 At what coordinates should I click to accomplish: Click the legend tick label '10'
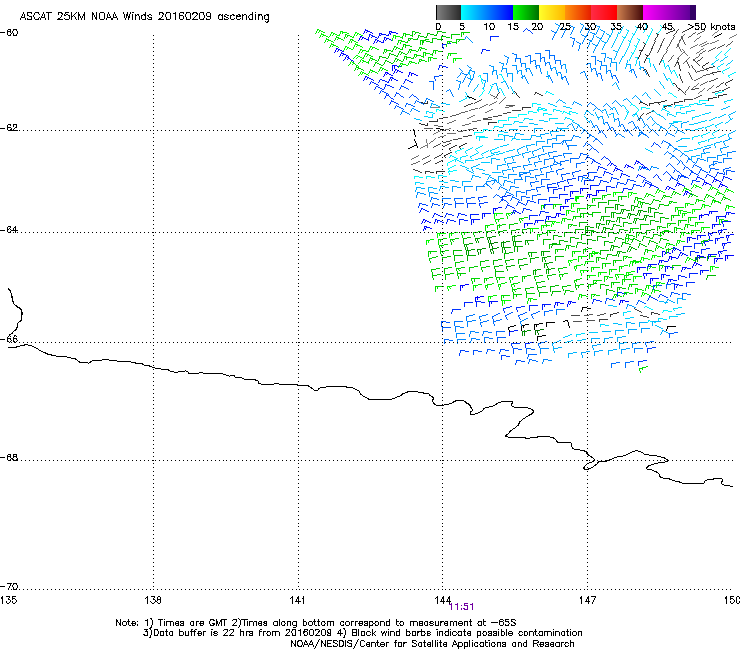point(489,27)
